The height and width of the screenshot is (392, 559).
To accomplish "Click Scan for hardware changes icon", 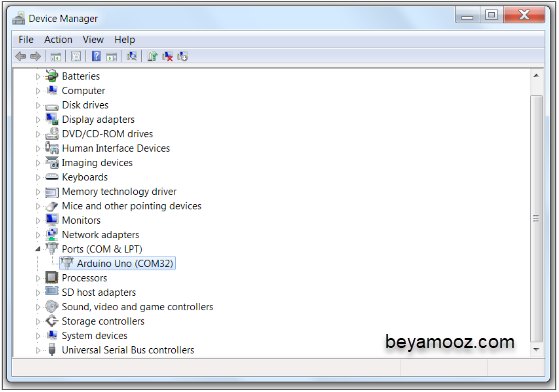I will coord(132,56).
